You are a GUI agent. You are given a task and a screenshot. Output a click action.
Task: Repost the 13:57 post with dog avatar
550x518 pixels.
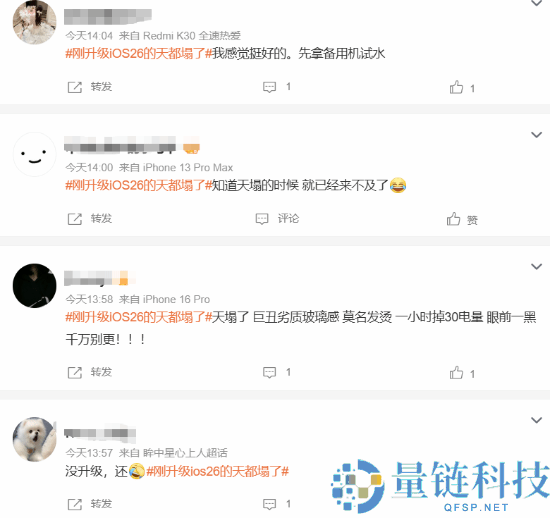89,504
